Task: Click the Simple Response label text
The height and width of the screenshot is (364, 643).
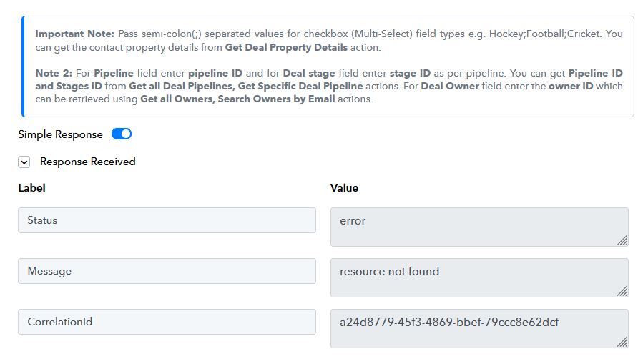Action: (60, 134)
